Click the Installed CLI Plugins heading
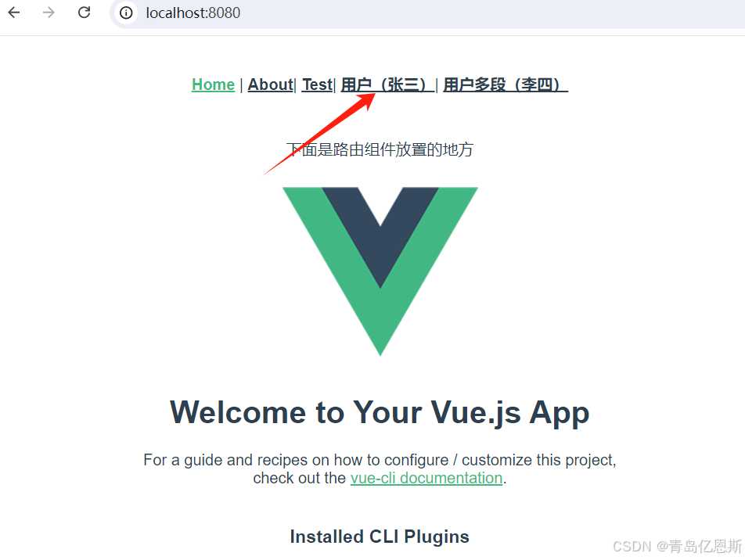The height and width of the screenshot is (560, 745). (x=380, y=537)
